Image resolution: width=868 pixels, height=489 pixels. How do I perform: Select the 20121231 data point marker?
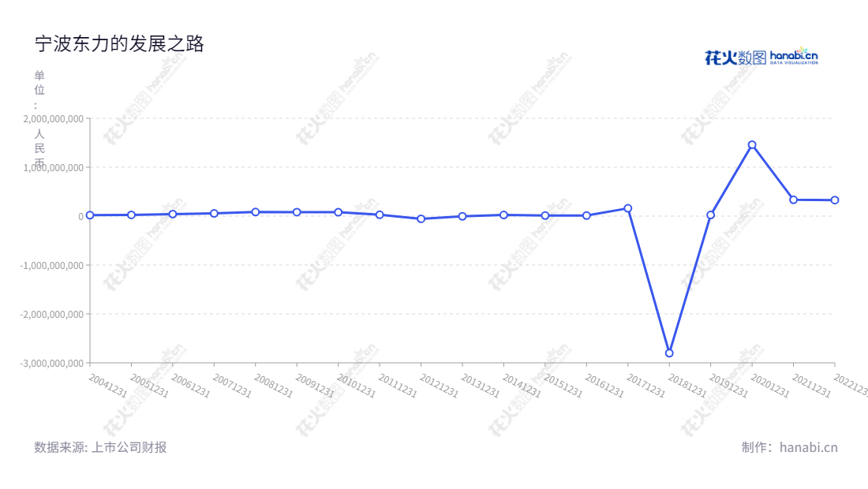tap(421, 218)
